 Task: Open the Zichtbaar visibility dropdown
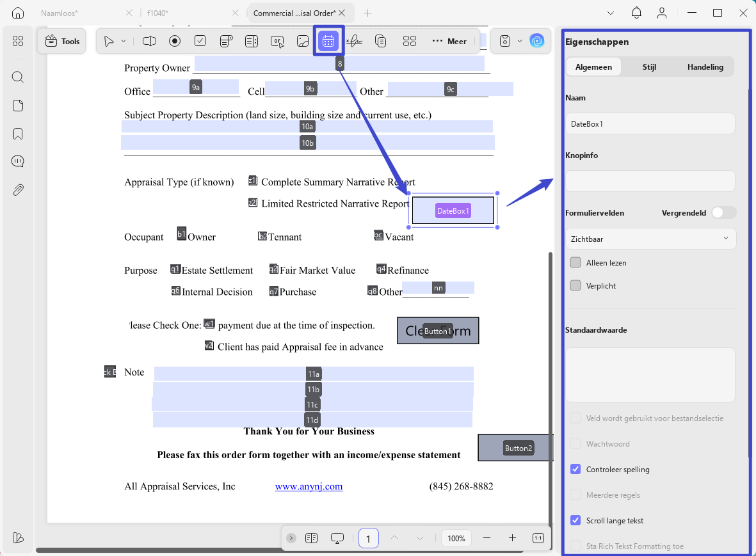click(650, 239)
